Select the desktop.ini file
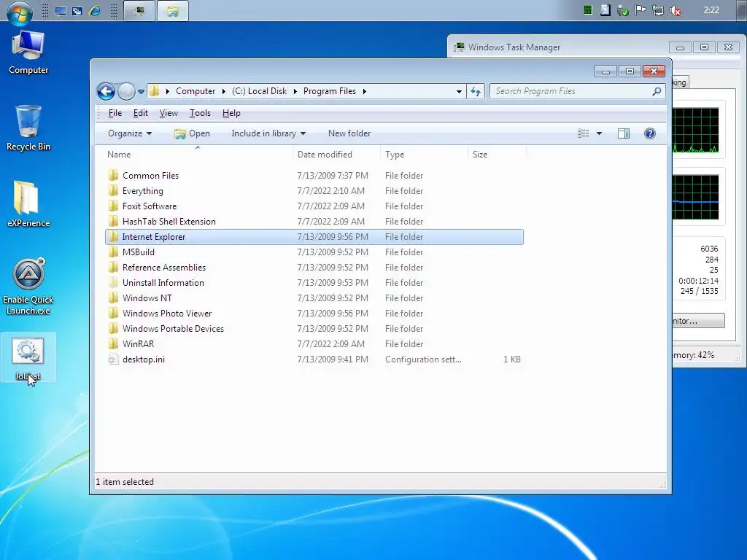This screenshot has width=747, height=560. (314, 359)
